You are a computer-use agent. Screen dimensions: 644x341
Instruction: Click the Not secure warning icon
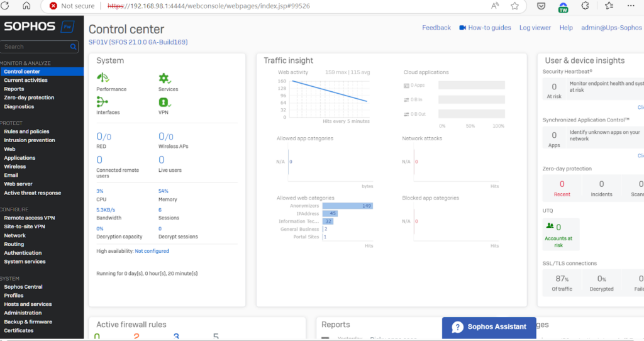click(x=53, y=6)
